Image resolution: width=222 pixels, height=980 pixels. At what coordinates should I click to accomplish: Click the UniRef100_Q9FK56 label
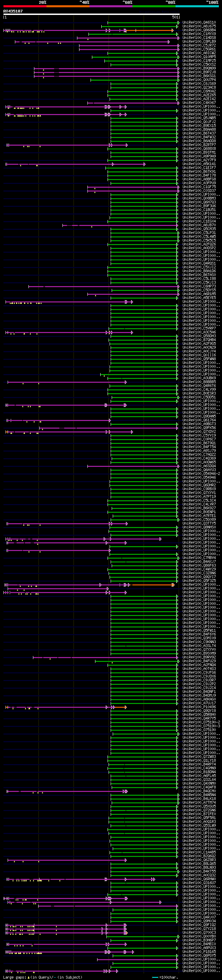199,428
